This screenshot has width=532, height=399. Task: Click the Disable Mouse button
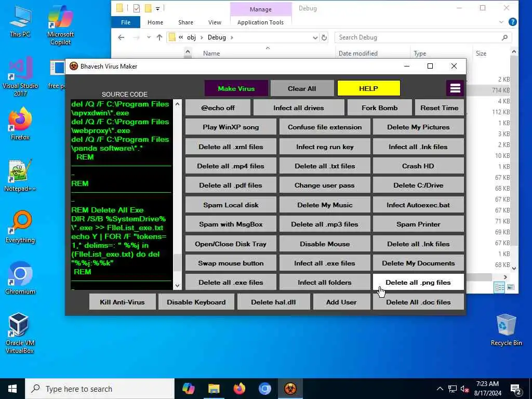tap(325, 244)
